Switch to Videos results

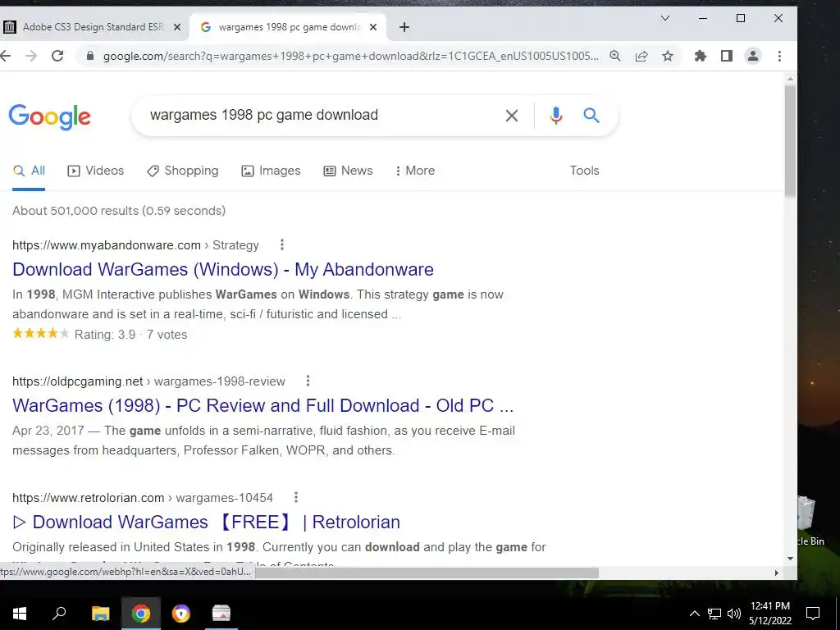pyautogui.click(x=95, y=171)
